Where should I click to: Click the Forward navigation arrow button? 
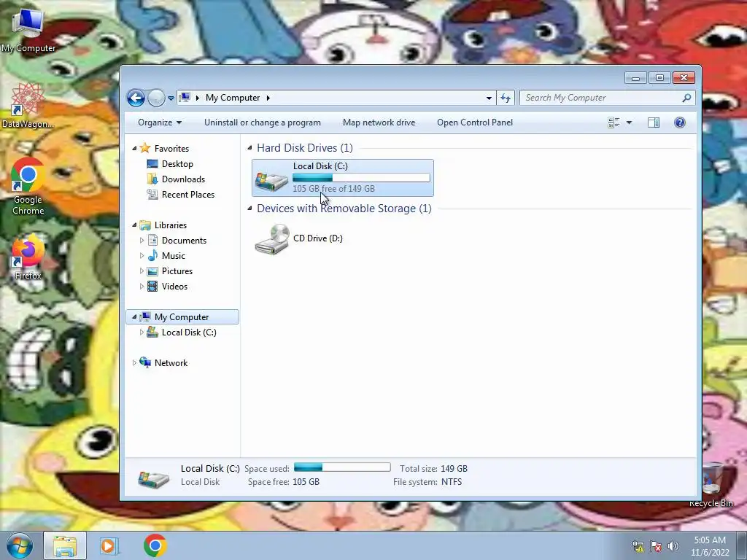pyautogui.click(x=156, y=98)
